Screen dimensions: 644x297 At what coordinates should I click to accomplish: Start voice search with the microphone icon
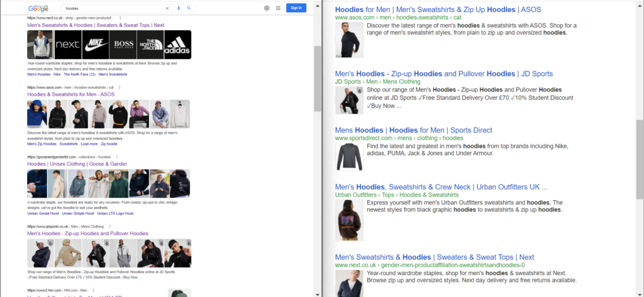click(179, 8)
